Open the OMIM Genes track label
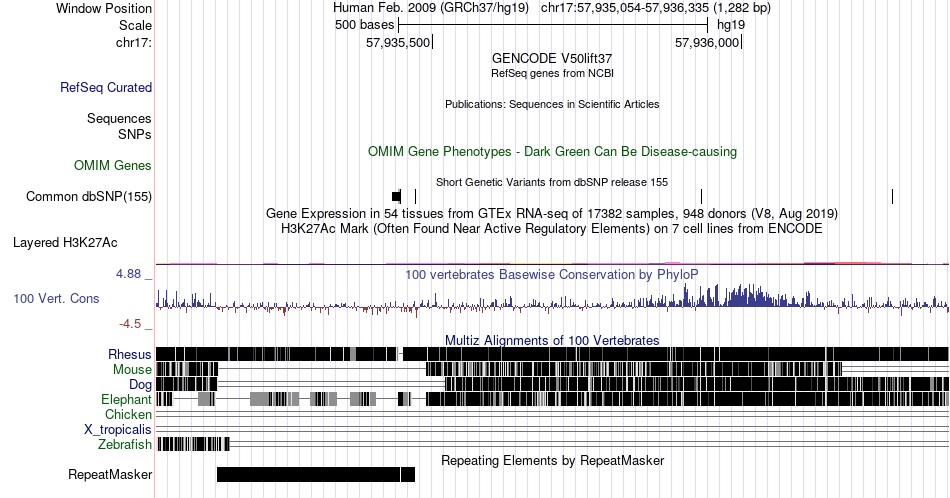 (113, 165)
